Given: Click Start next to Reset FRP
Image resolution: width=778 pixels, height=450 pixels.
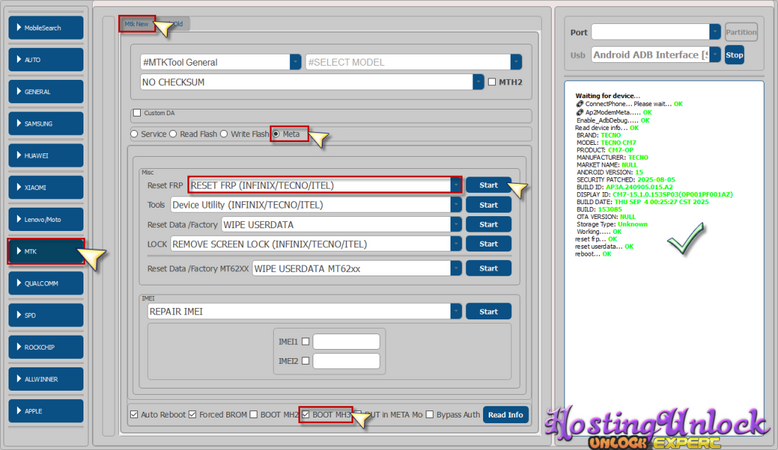Looking at the screenshot, I should [488, 185].
